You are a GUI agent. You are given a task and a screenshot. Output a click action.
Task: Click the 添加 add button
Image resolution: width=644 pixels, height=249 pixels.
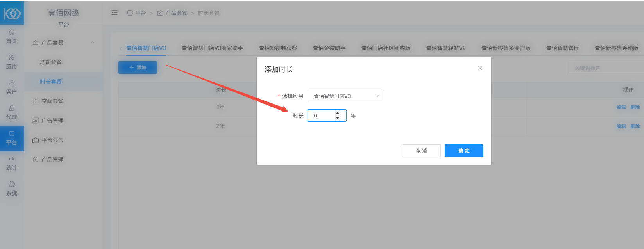138,68
